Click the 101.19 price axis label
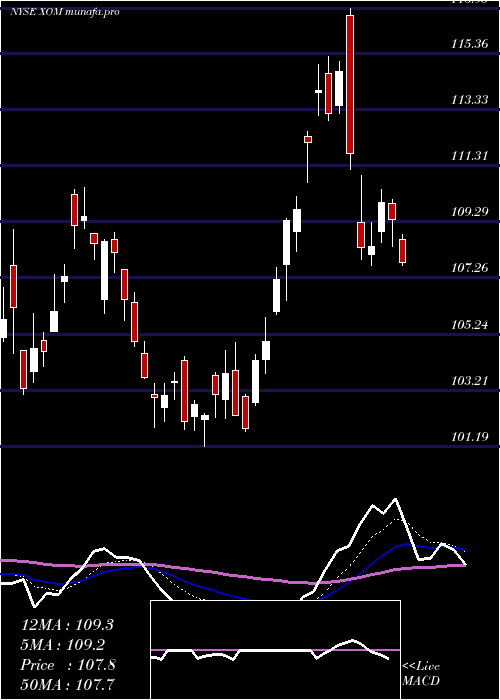The height and width of the screenshot is (700, 500). pos(469,437)
